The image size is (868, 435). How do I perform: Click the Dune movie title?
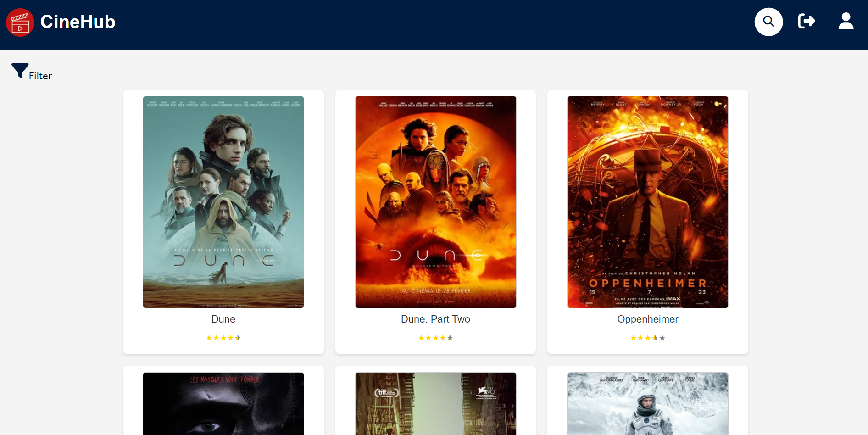point(223,319)
